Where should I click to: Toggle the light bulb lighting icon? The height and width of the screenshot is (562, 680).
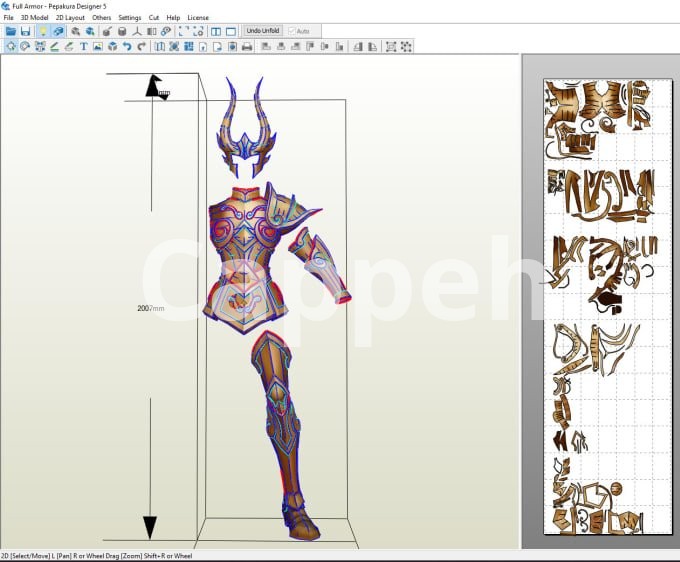point(43,31)
